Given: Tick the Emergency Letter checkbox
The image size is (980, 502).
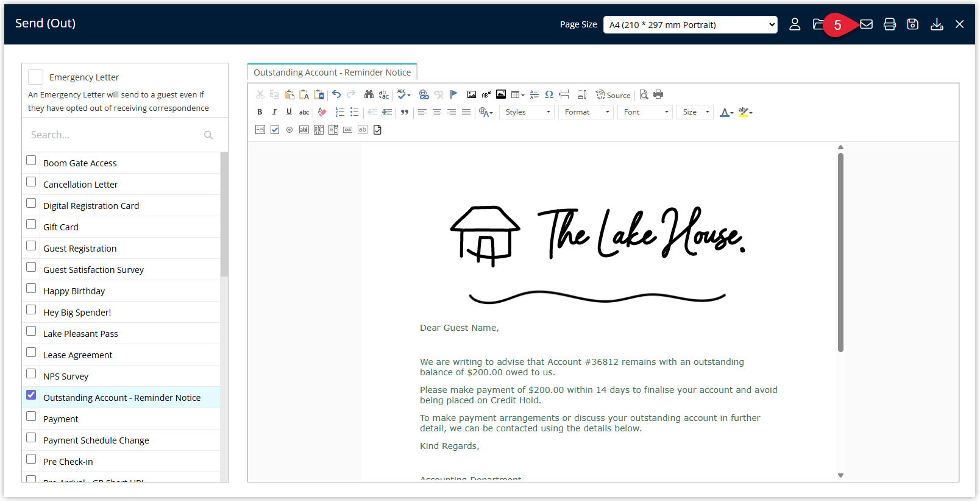Looking at the screenshot, I should pos(36,77).
